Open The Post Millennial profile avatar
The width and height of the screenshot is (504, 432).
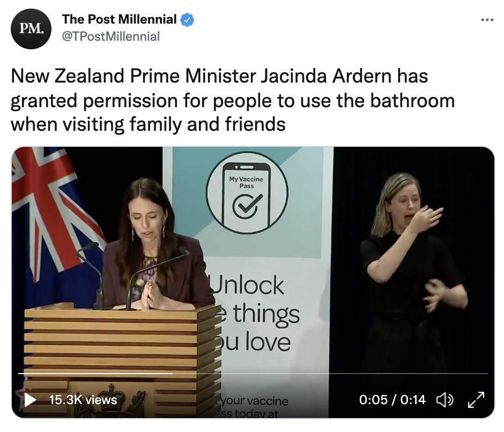(x=31, y=29)
